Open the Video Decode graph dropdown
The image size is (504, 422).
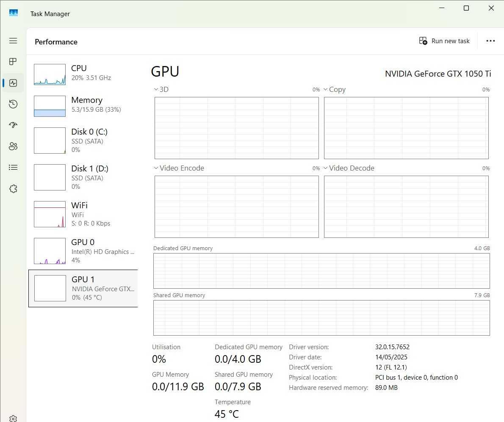point(325,168)
